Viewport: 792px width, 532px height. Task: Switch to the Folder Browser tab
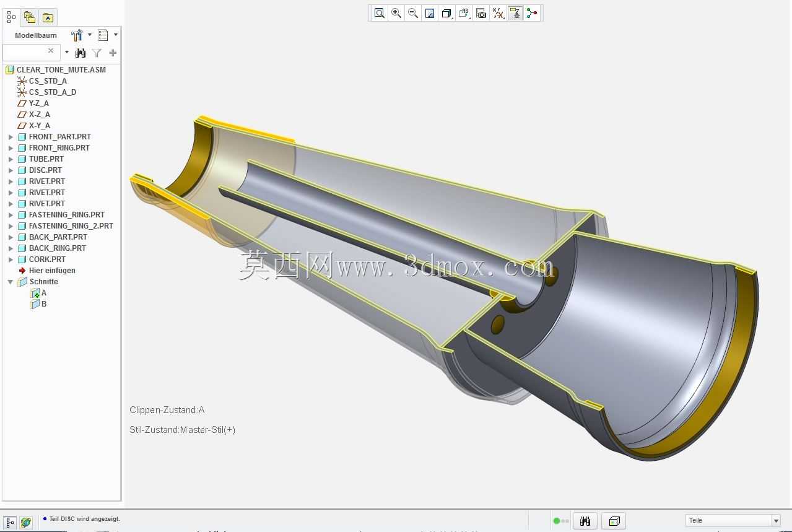coord(30,17)
